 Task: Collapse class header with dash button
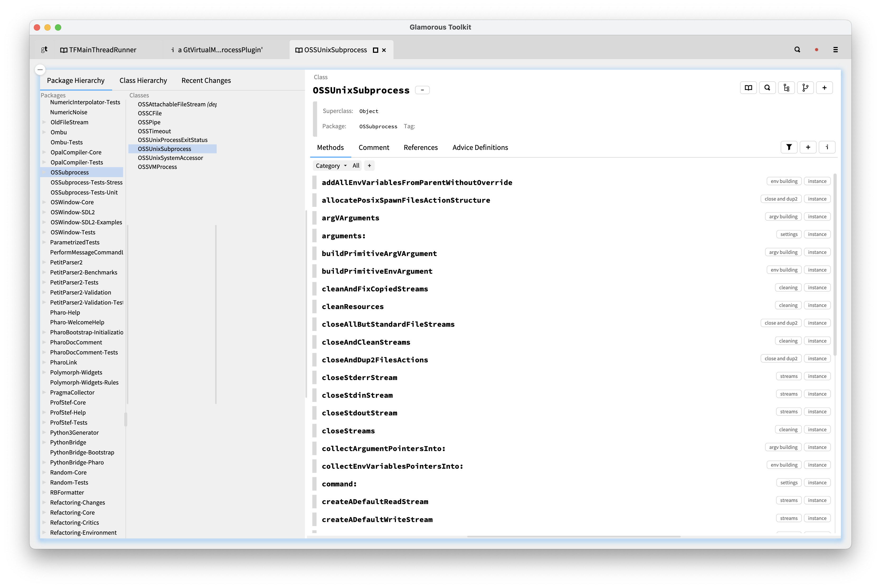tap(422, 90)
